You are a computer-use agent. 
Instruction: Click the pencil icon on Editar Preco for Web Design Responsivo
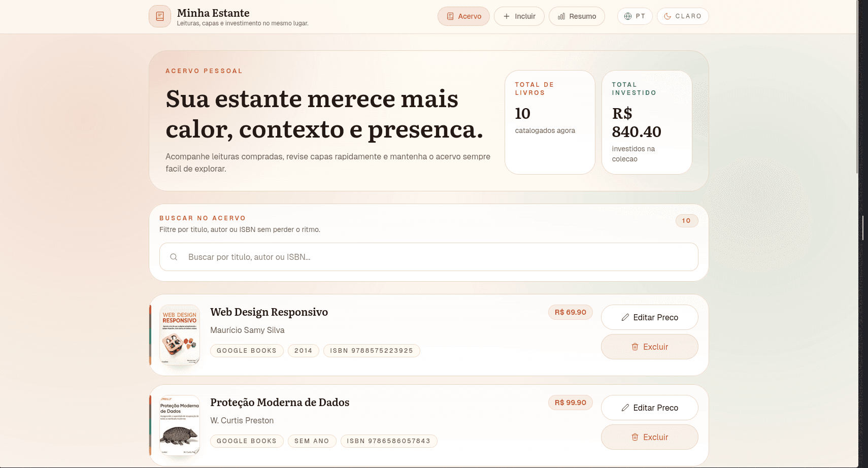pos(625,317)
